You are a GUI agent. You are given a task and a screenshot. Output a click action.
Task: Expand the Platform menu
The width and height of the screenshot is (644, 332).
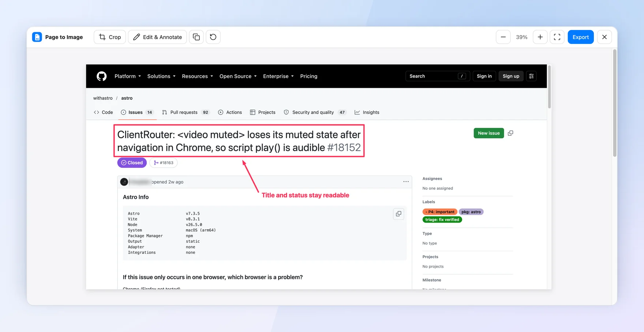point(128,76)
